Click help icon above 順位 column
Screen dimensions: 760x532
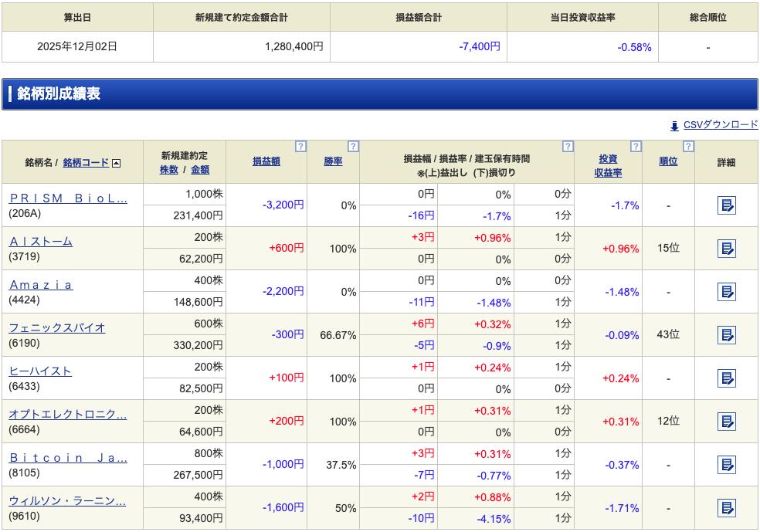click(x=688, y=146)
